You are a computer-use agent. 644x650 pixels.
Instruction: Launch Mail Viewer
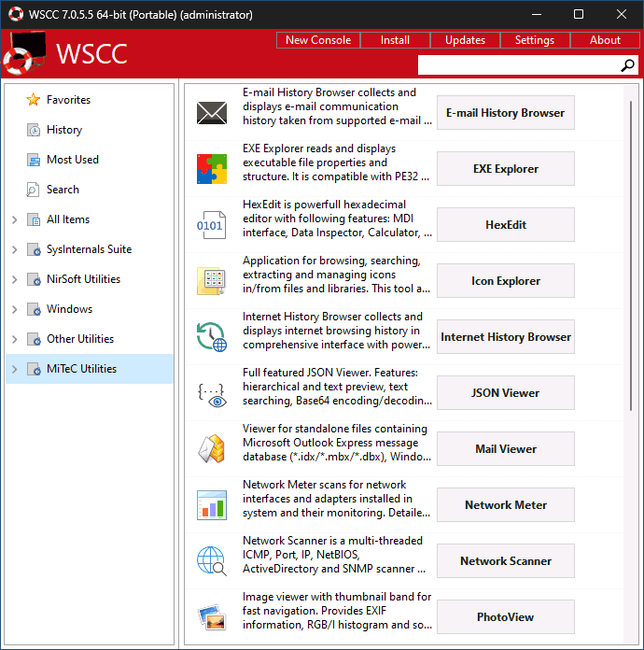506,448
